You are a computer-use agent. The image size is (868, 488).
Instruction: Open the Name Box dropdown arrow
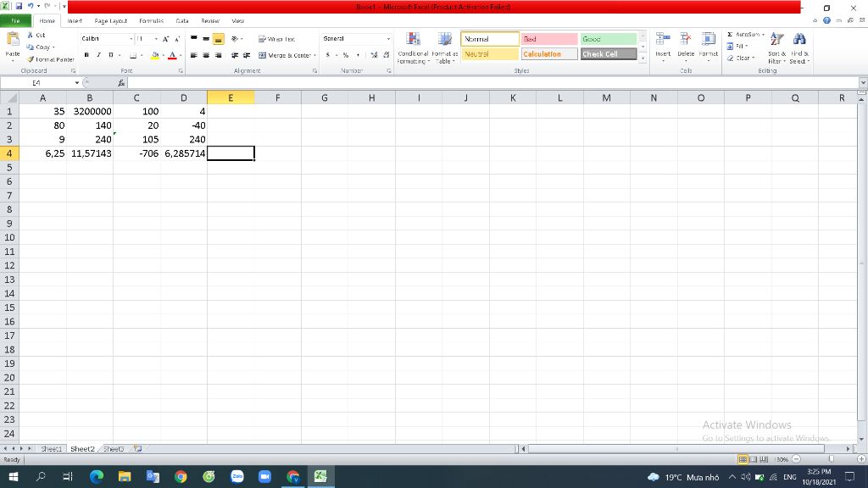pos(77,83)
